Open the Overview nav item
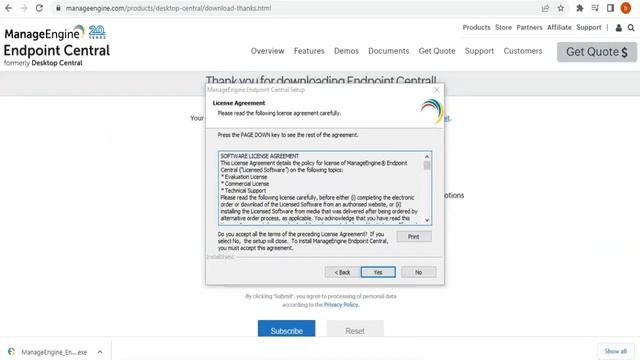Viewport: 640px width, 360px height. (x=267, y=51)
